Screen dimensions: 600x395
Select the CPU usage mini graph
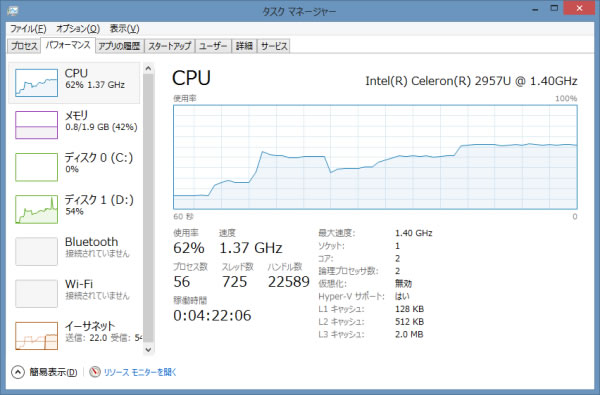(36, 83)
